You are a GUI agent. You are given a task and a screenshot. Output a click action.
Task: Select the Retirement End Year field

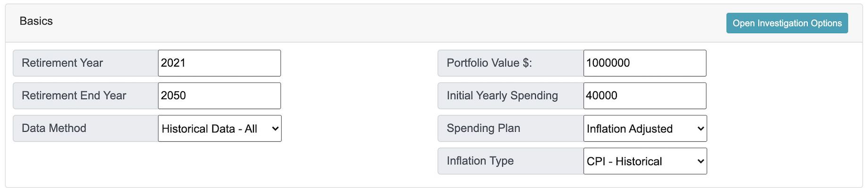coord(219,95)
